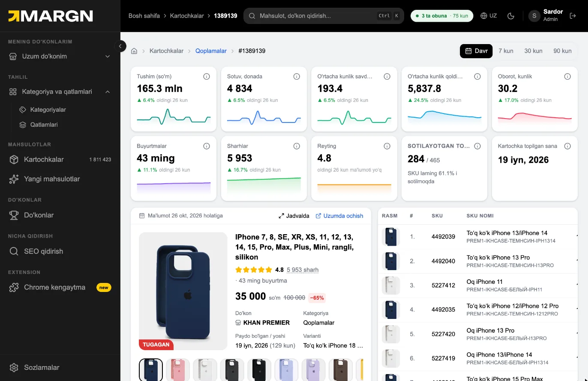
Task: Show info for Tushim (so'm) card
Action: [x=206, y=77]
